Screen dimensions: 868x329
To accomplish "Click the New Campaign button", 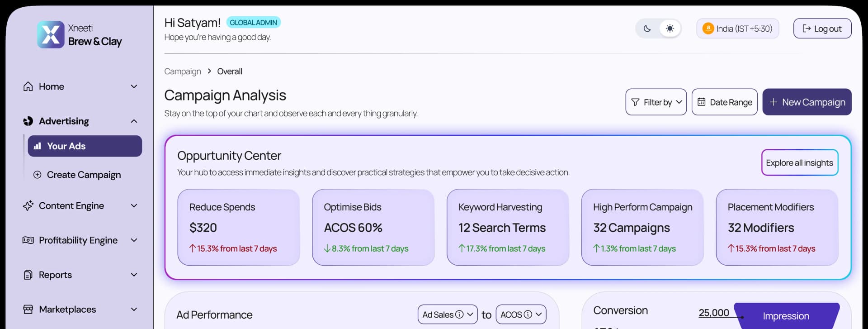I will [x=807, y=102].
